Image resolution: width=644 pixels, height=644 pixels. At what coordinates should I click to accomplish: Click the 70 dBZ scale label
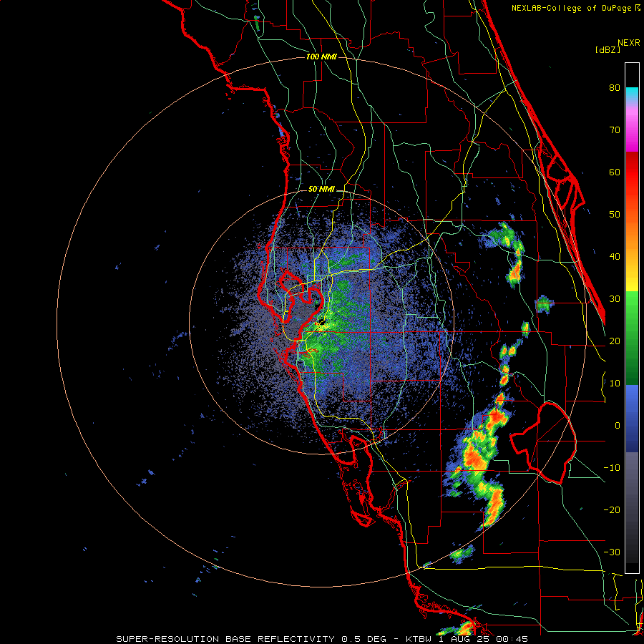pos(615,130)
